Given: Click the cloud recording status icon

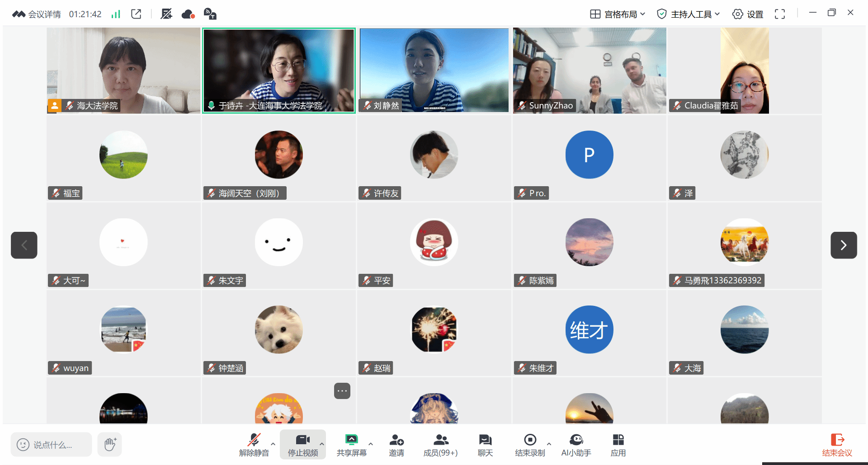Looking at the screenshot, I should [188, 14].
